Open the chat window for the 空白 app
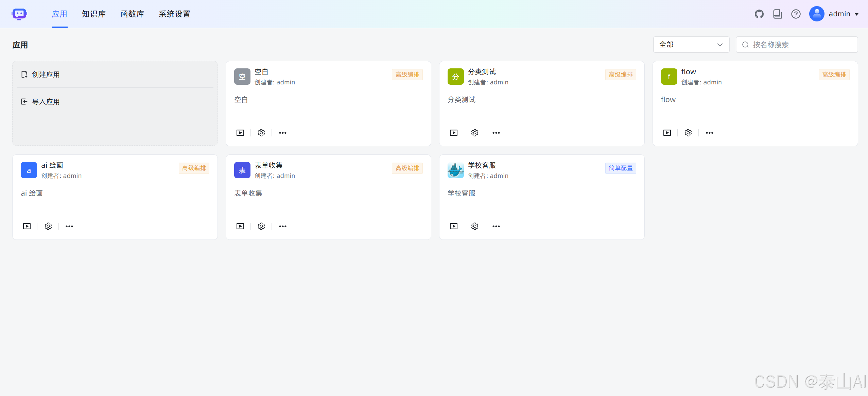The image size is (868, 396). click(240, 133)
